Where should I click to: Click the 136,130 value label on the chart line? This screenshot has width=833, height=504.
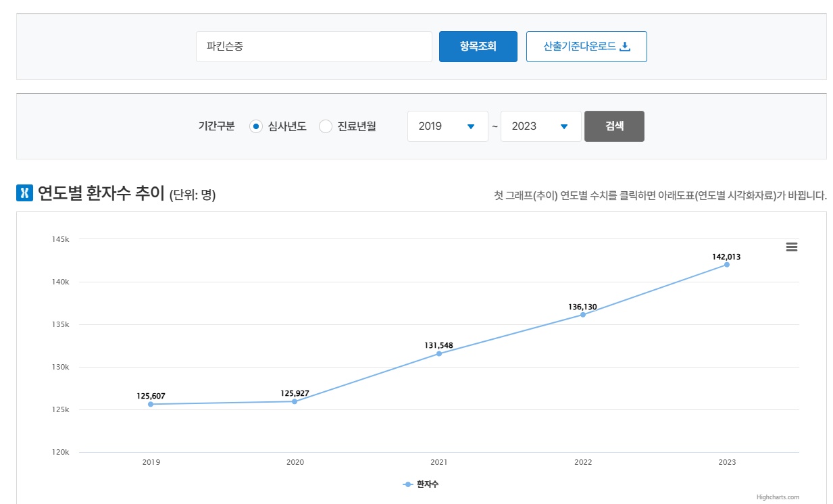click(582, 306)
